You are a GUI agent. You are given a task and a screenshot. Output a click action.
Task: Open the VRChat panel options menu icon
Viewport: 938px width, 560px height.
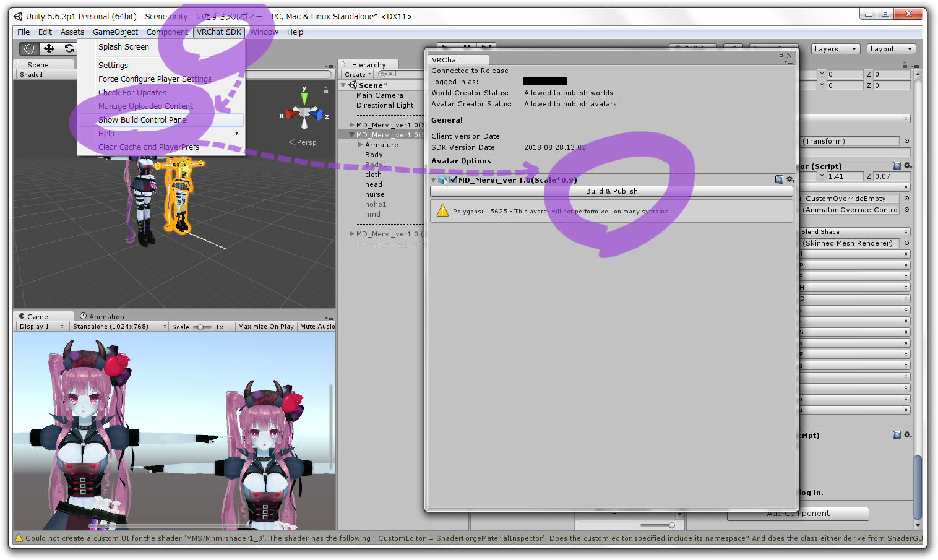click(788, 62)
